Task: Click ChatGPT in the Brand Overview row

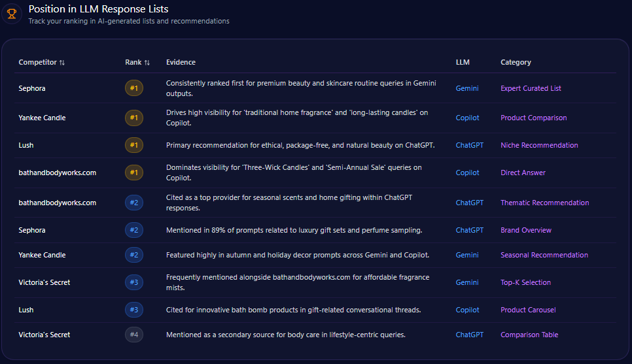Action: coord(469,230)
